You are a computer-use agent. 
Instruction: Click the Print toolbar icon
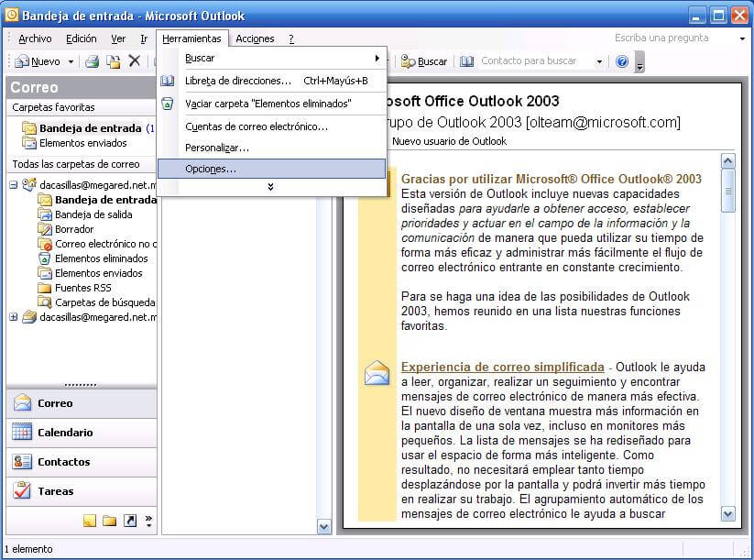pos(92,61)
